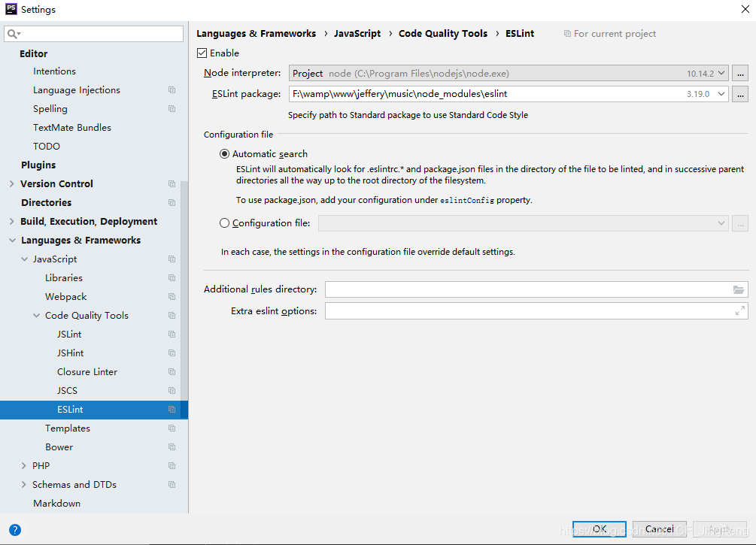Click the pin icon beside Version Control
The height and width of the screenshot is (545, 756).
pos(172,183)
